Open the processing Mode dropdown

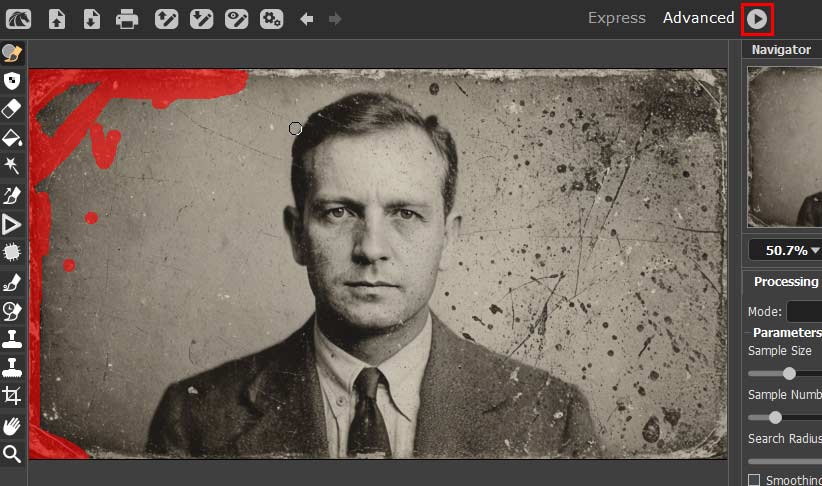click(804, 311)
